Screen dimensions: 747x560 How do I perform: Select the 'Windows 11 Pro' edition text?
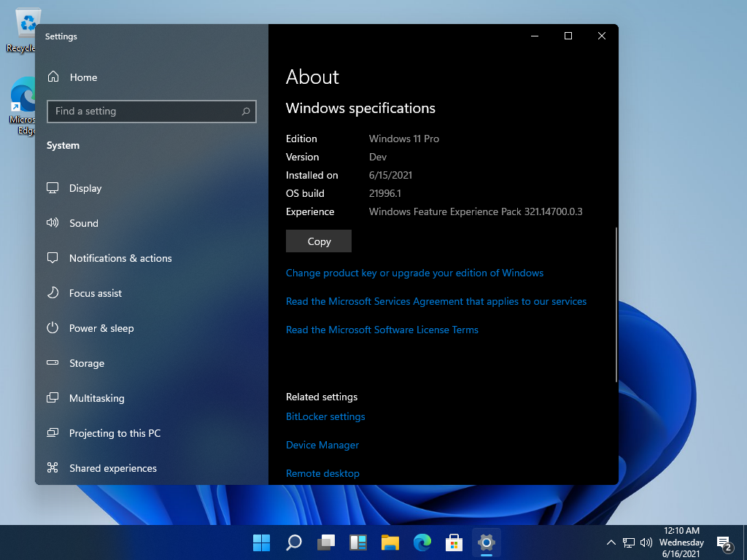point(404,139)
